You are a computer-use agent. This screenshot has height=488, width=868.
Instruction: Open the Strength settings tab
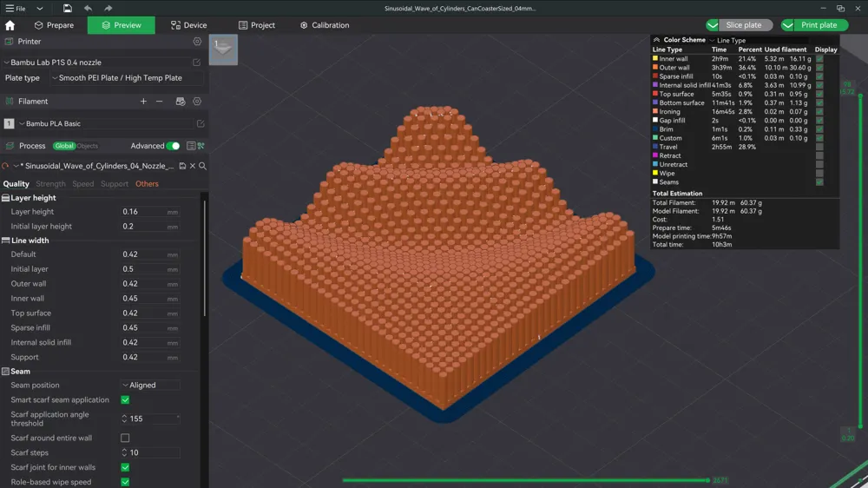50,184
